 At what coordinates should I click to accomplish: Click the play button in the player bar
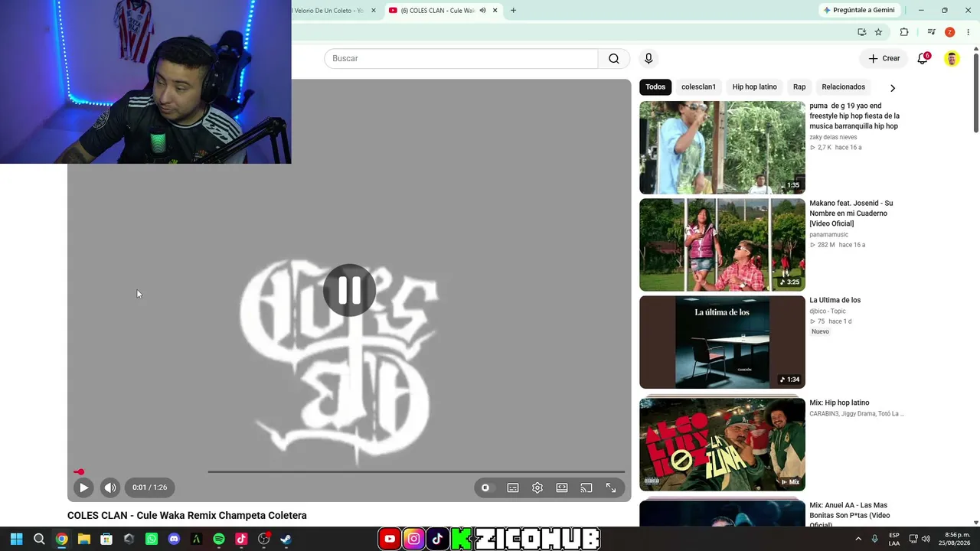click(83, 487)
